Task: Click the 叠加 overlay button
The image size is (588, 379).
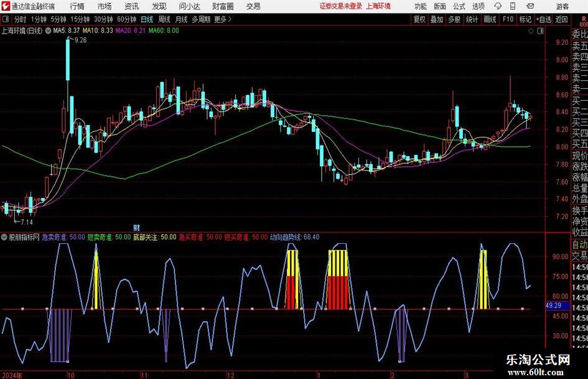Action: click(x=437, y=19)
